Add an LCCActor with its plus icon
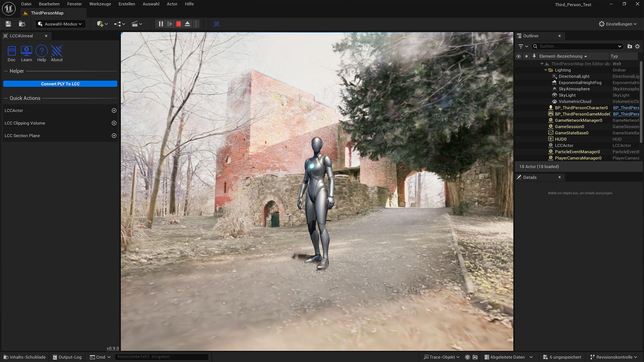This screenshot has height=362, width=644. pos(114,111)
